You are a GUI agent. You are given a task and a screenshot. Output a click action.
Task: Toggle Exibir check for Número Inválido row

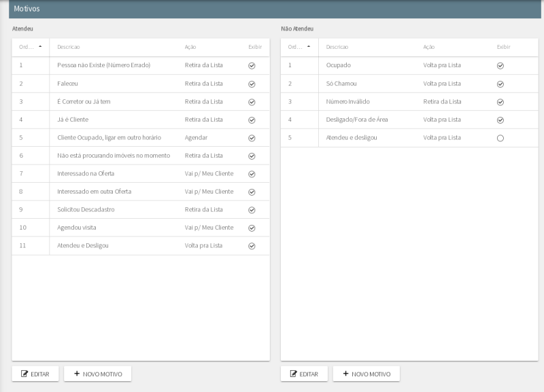pyautogui.click(x=500, y=102)
